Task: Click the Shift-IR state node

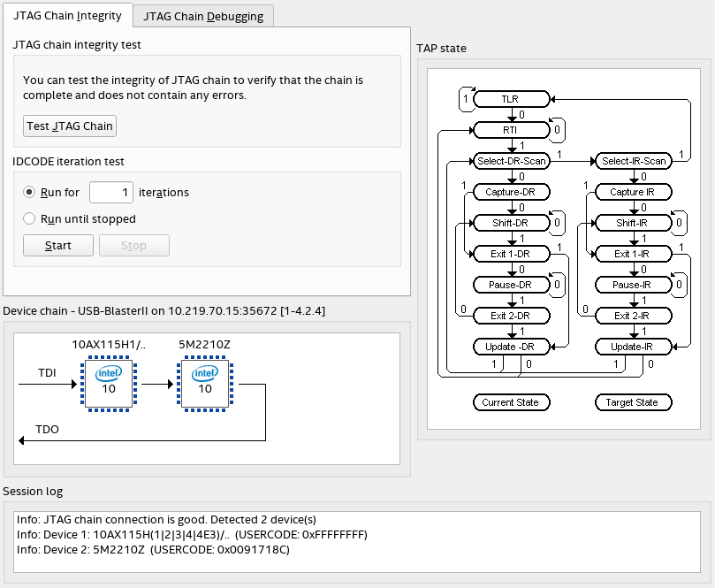Action: point(633,223)
